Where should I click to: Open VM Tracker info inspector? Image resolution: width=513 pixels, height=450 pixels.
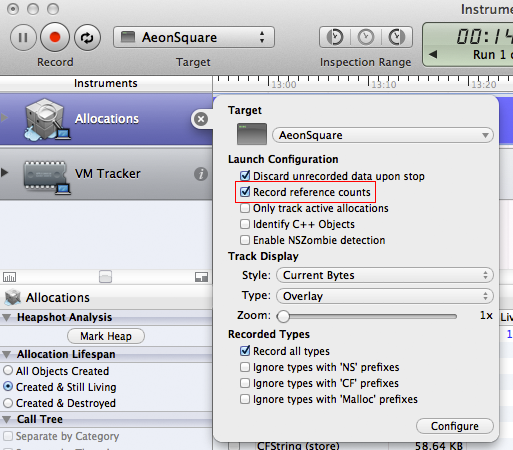point(201,174)
